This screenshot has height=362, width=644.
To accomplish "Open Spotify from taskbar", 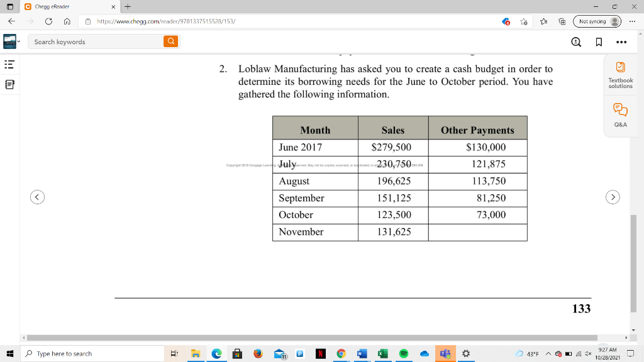I will coord(404,353).
